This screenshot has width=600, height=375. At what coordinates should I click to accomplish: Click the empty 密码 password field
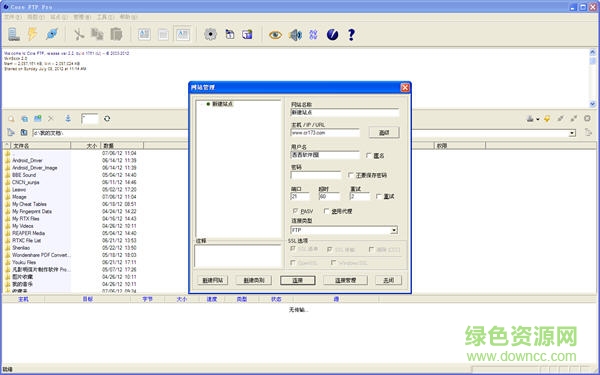coord(316,175)
